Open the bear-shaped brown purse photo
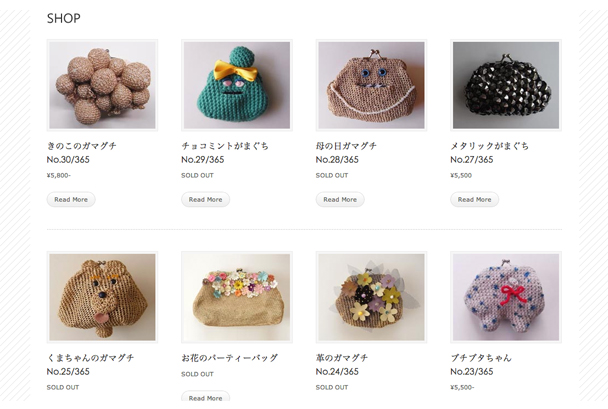 tap(102, 297)
